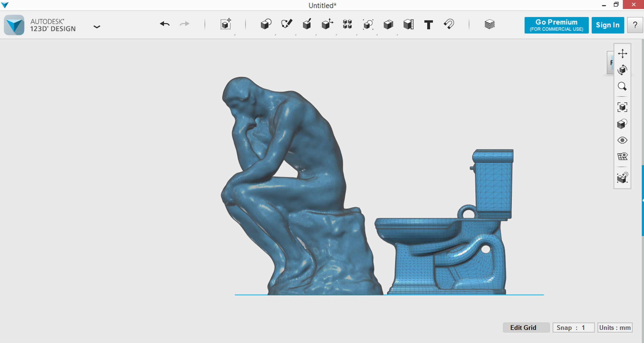This screenshot has height=343, width=644.
Task: Toggle the grid visibility icon
Action: click(622, 156)
